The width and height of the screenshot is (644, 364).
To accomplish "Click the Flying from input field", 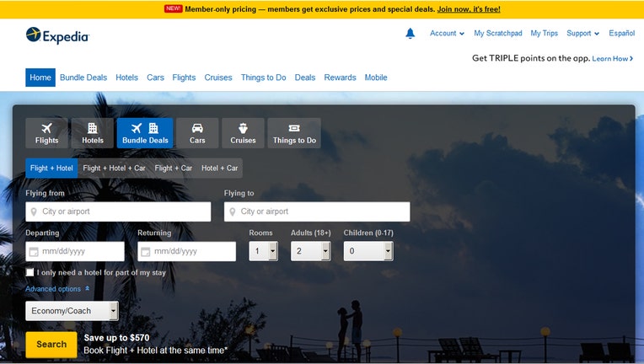I will (118, 211).
